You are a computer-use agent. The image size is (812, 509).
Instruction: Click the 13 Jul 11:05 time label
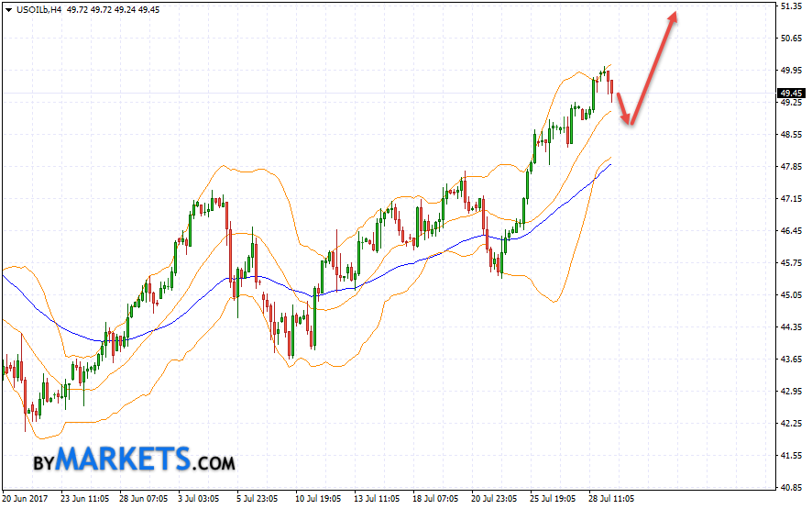point(376,500)
